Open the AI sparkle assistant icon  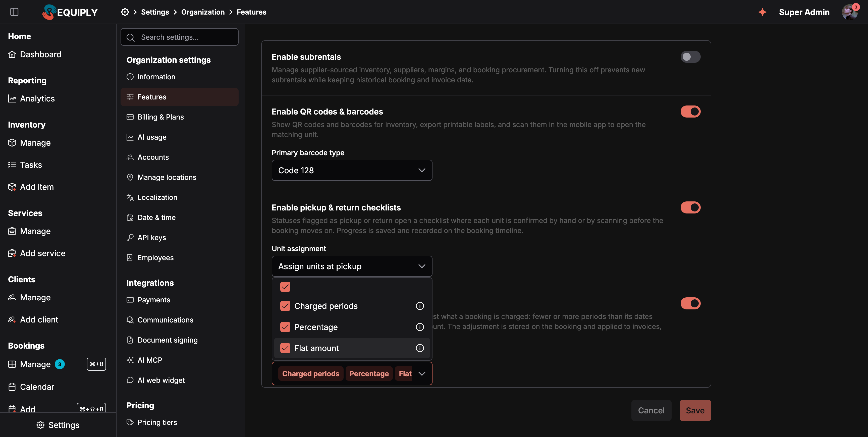point(762,12)
